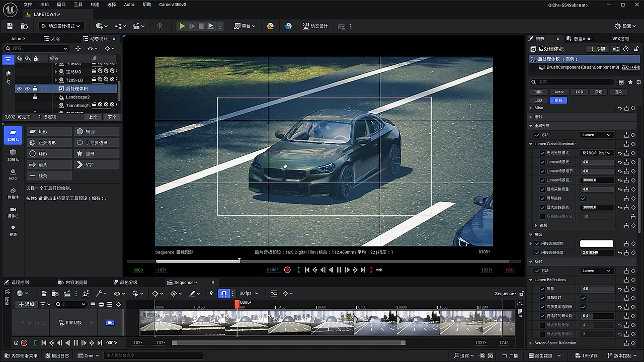
Task: Open the 动态设计模式 mode dropdown
Action: pos(60,26)
